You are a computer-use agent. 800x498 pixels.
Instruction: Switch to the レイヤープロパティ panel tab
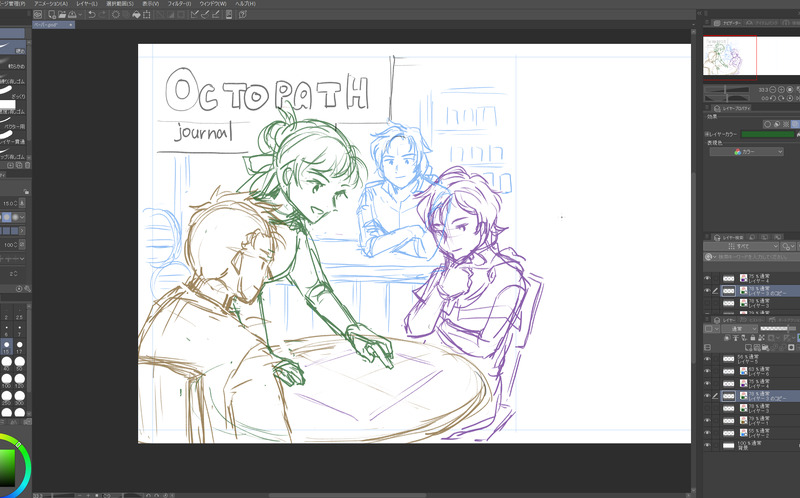coord(732,109)
